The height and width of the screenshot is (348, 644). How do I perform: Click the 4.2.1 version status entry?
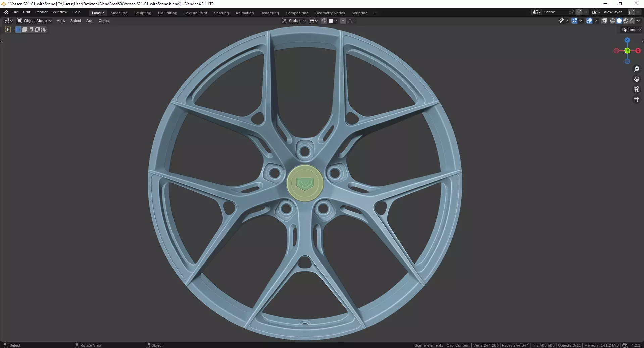pos(635,345)
